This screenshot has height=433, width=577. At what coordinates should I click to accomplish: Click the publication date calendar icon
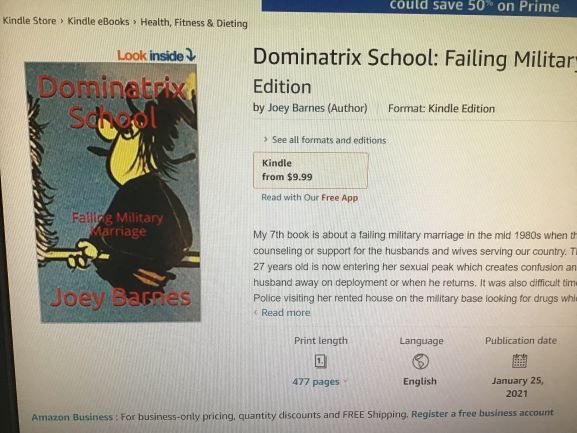tap(520, 361)
